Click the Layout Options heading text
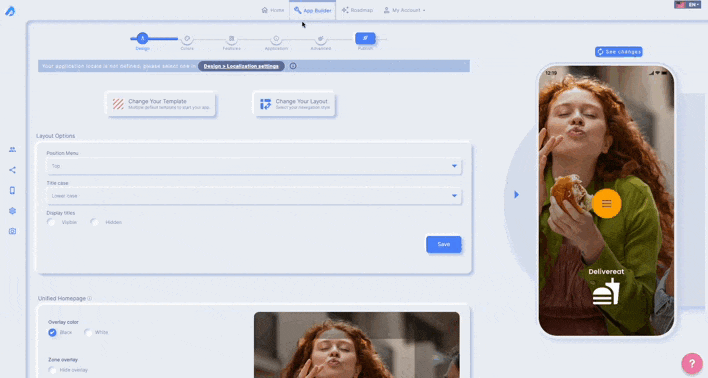The width and height of the screenshot is (708, 378). click(56, 136)
